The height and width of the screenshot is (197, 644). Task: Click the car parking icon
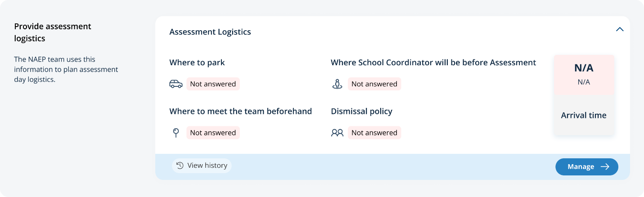[176, 84]
